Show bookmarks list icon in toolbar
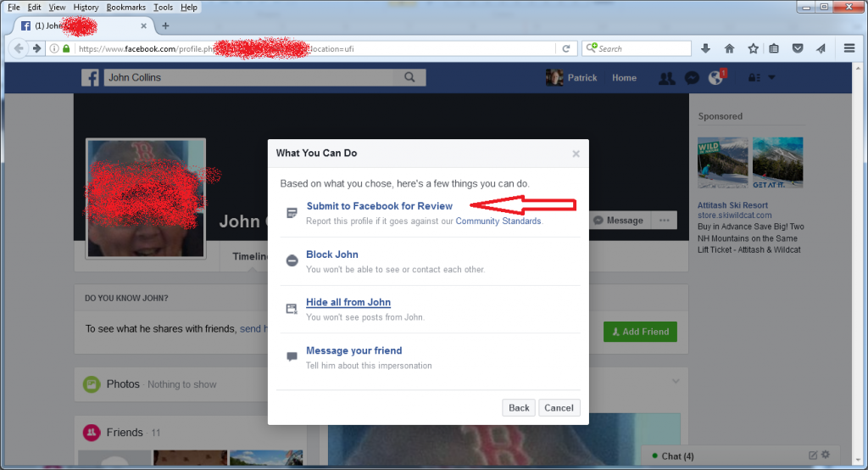The image size is (868, 470). (x=774, y=48)
